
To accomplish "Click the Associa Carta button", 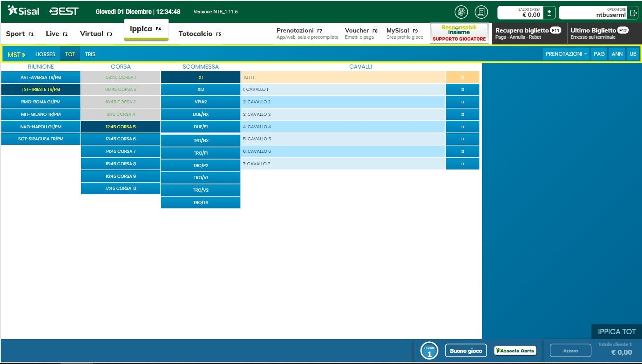I will [x=515, y=351].
